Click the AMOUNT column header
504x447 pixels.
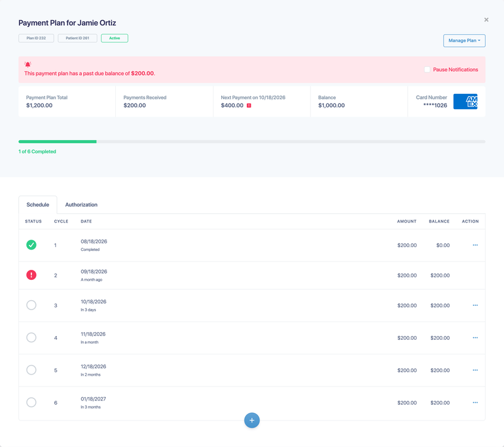pyautogui.click(x=406, y=221)
